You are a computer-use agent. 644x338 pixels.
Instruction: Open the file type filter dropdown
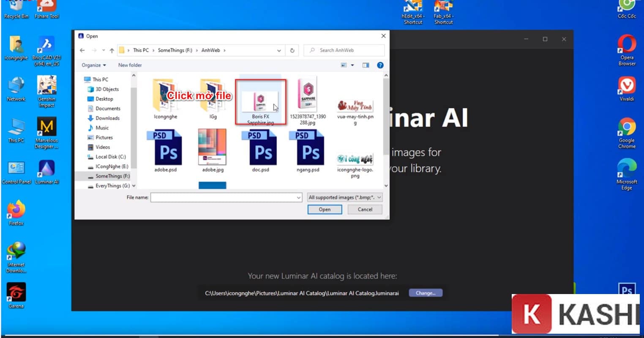click(x=345, y=197)
